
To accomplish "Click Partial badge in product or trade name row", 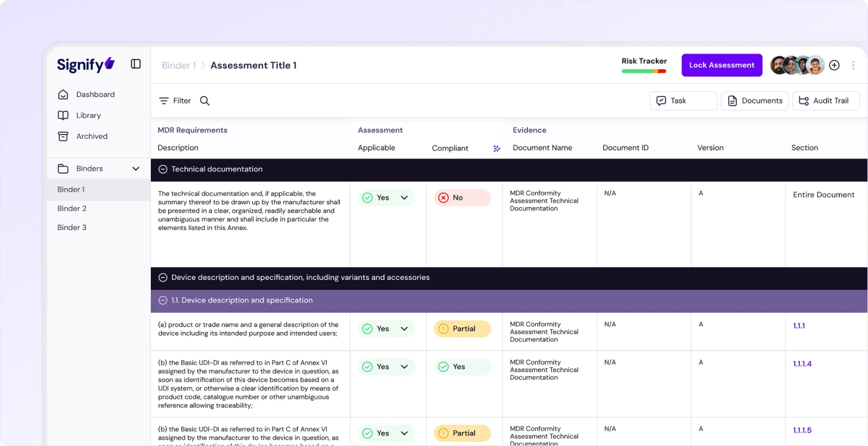I will (462, 329).
